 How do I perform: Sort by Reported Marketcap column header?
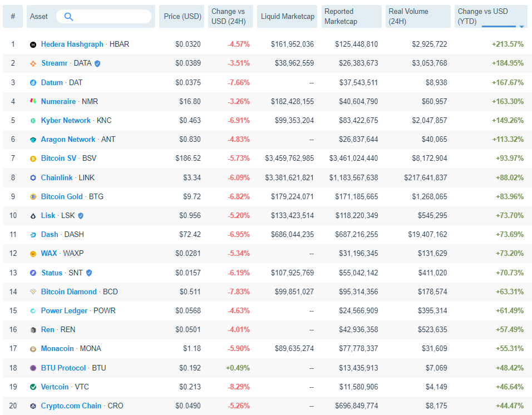(352, 16)
